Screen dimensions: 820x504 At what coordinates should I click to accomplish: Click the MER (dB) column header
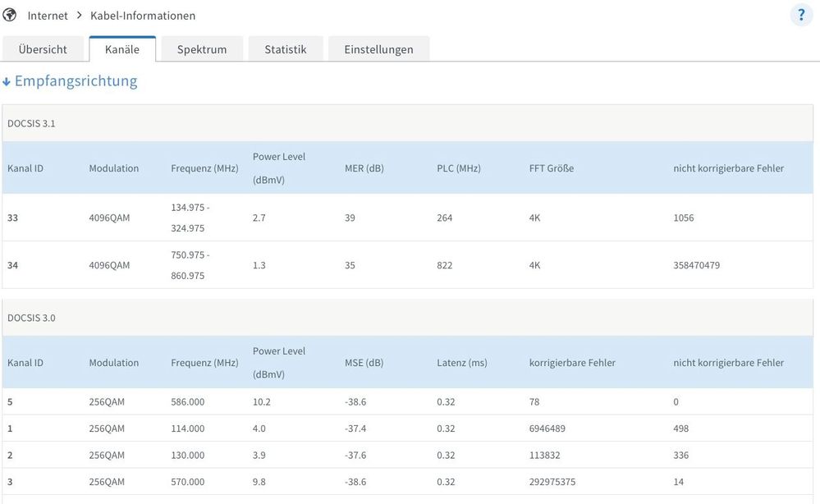point(364,168)
